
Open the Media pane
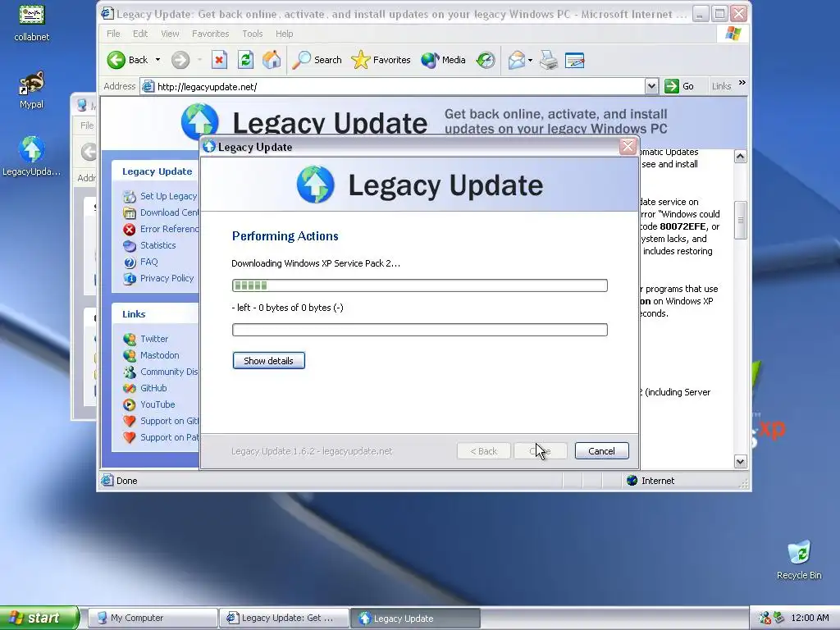[443, 60]
